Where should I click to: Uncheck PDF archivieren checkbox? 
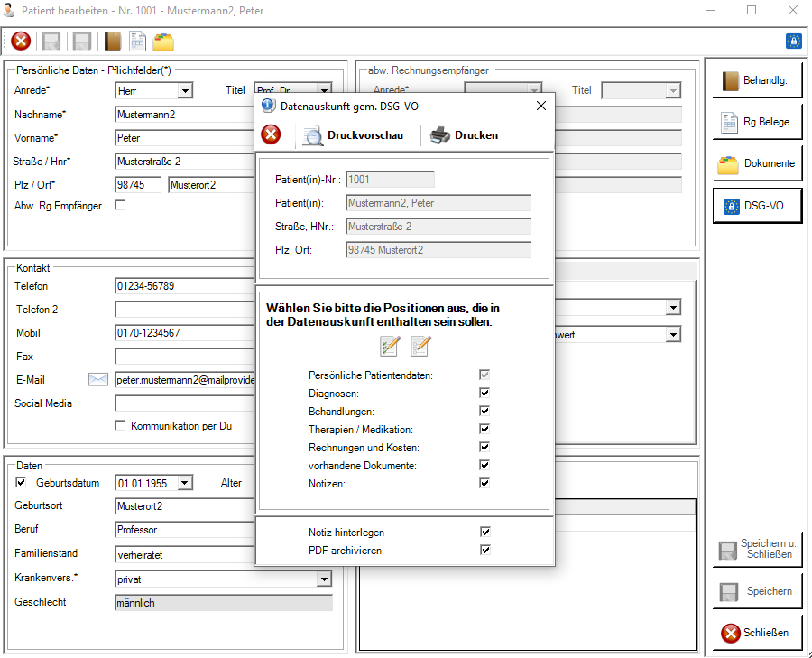click(x=485, y=550)
